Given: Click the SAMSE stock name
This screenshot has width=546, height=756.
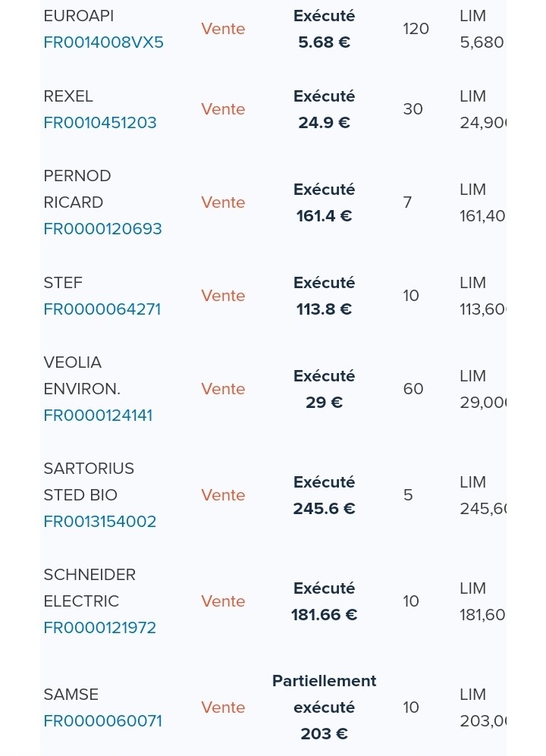Looking at the screenshot, I should (x=71, y=695).
